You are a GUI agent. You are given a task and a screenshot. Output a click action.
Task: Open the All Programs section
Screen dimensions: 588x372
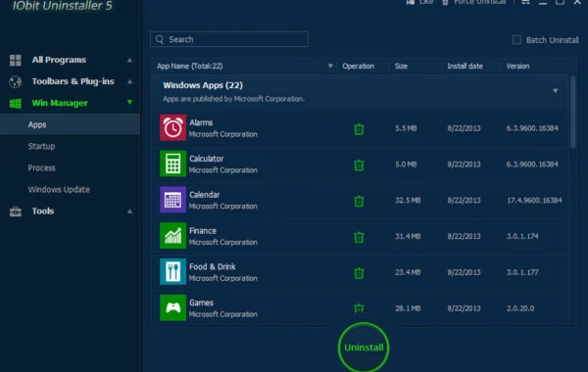click(59, 60)
